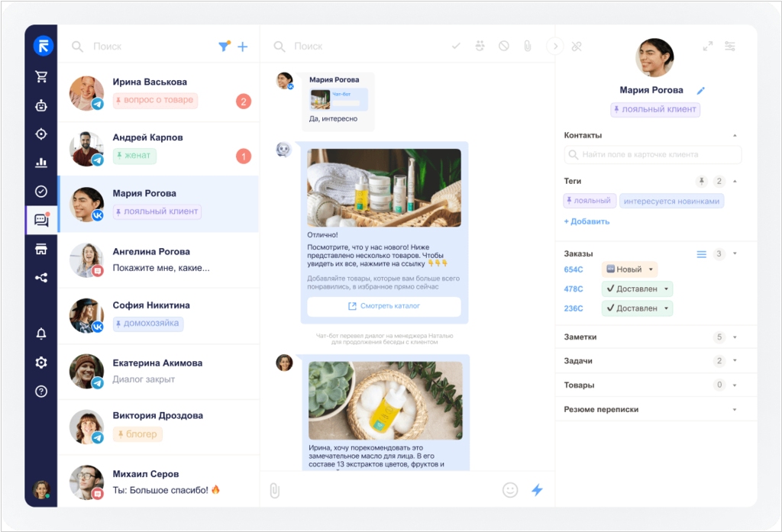Image resolution: width=782 pixels, height=532 pixels.
Task: Click the Смотреть каталог button
Action: (384, 306)
